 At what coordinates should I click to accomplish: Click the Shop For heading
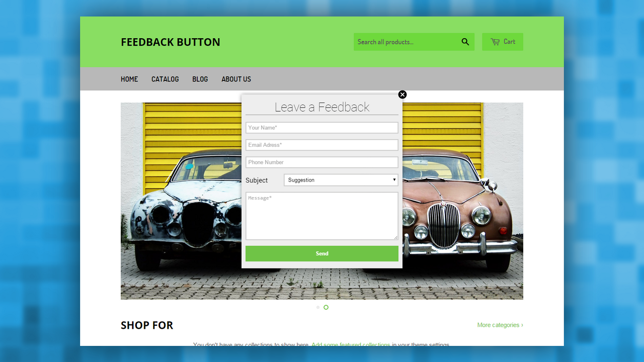coord(147,325)
